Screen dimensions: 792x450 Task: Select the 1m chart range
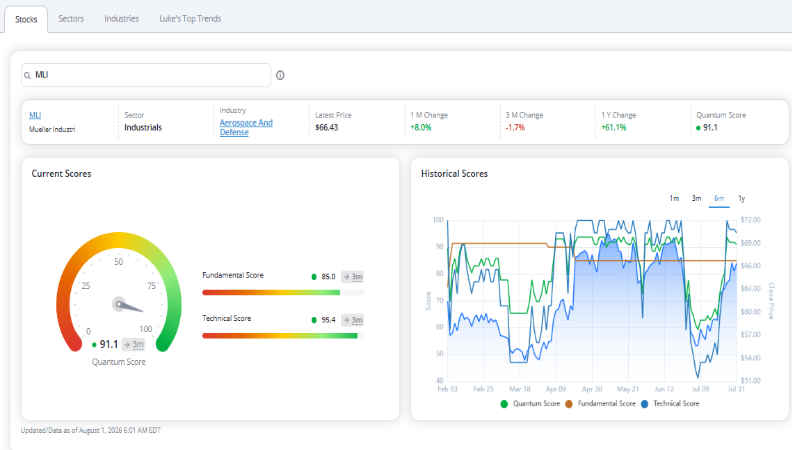click(674, 198)
